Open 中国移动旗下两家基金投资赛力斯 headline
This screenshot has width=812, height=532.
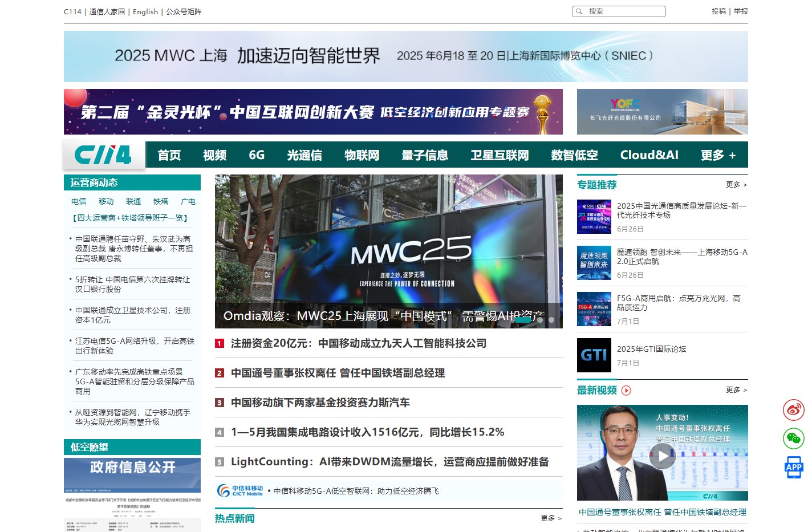coord(320,403)
